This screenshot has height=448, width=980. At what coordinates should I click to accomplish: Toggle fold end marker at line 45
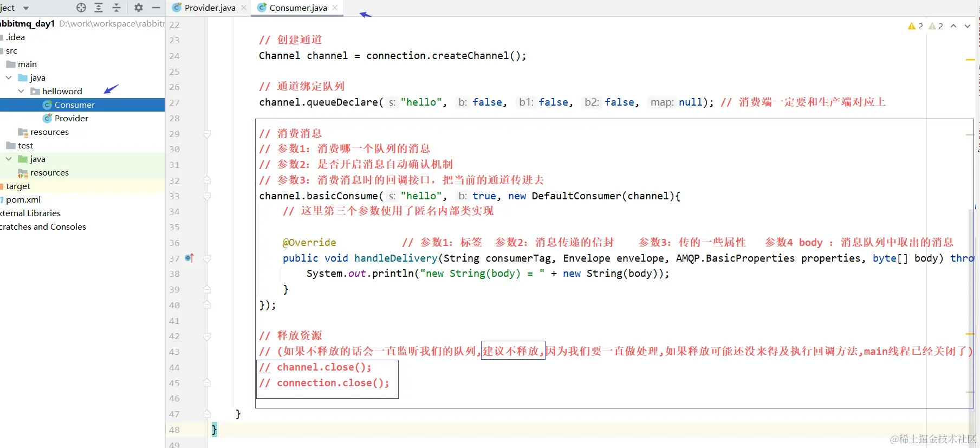point(207,383)
